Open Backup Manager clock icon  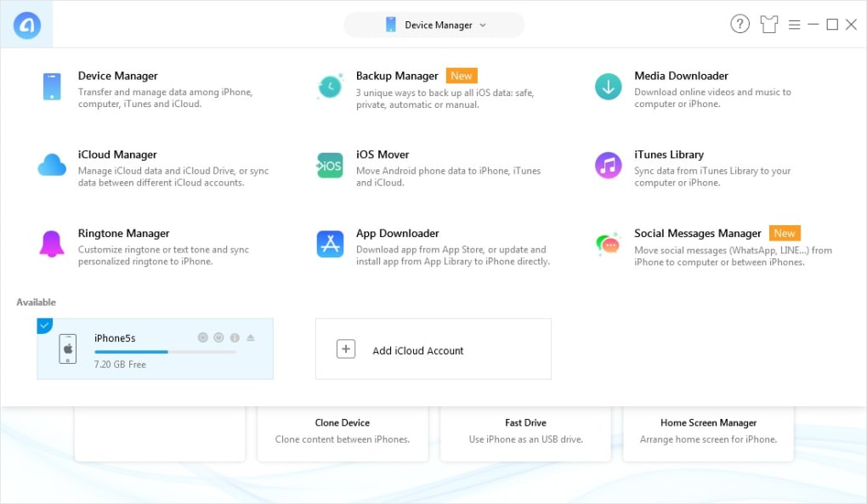coord(329,87)
